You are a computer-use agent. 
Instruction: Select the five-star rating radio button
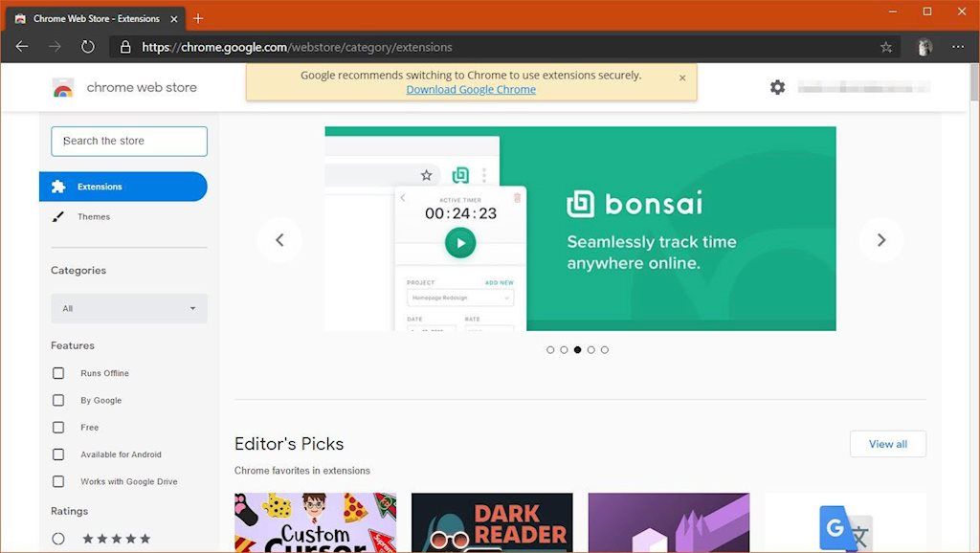[58, 539]
